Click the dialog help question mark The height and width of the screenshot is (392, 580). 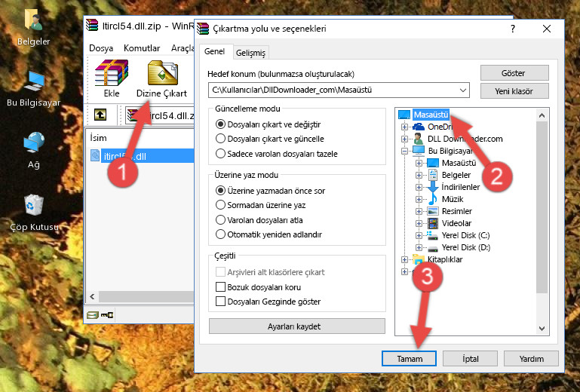click(513, 29)
